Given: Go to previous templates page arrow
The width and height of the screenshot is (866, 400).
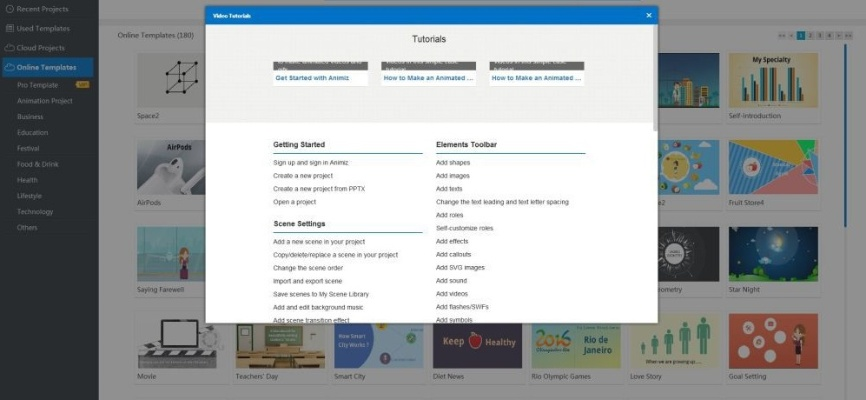Looking at the screenshot, I should pos(792,36).
